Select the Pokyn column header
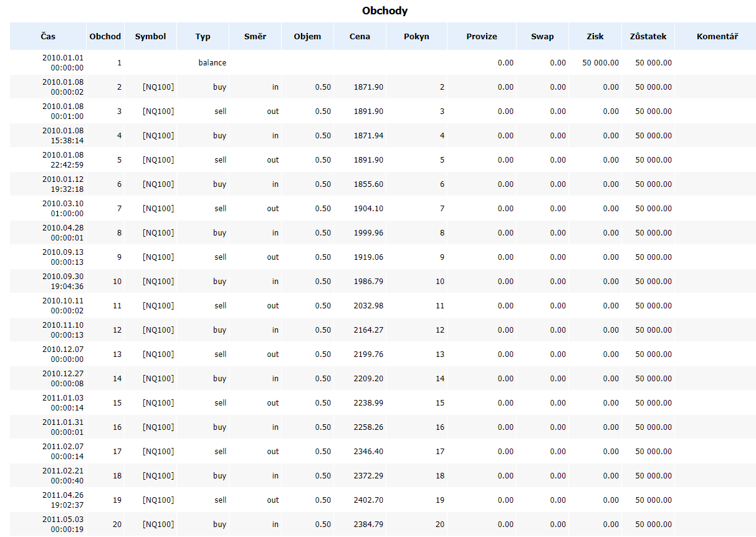The width and height of the screenshot is (756, 537). click(416, 36)
